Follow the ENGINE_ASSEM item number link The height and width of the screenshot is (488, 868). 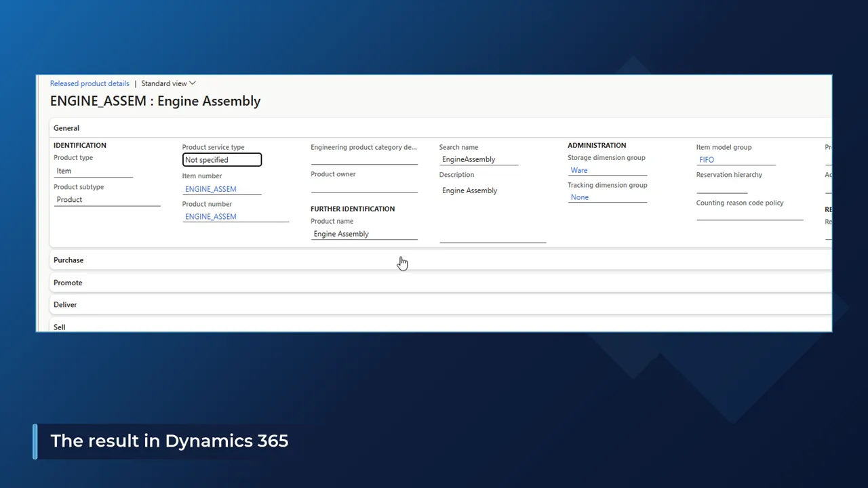[211, 189]
